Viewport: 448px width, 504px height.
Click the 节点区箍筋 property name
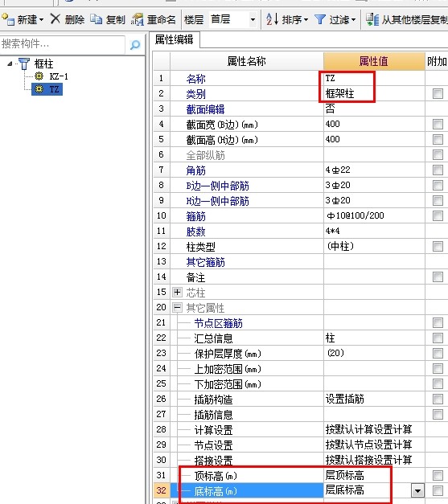(x=219, y=323)
